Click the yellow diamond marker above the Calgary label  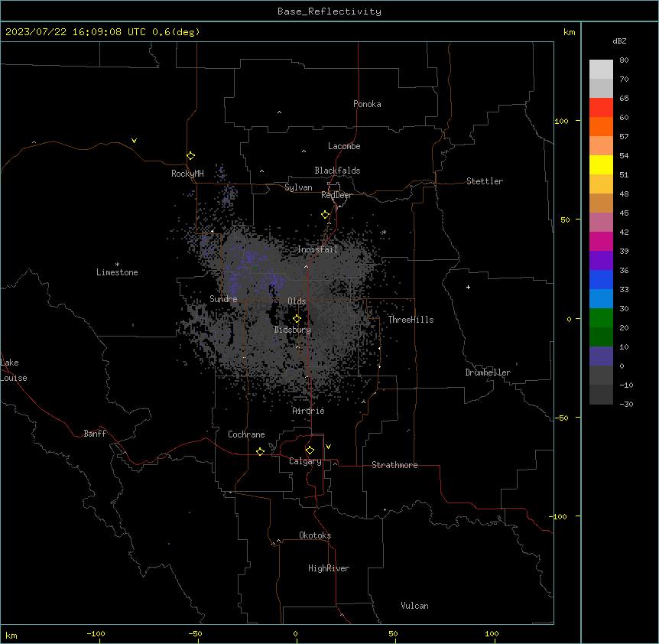pyautogui.click(x=310, y=450)
